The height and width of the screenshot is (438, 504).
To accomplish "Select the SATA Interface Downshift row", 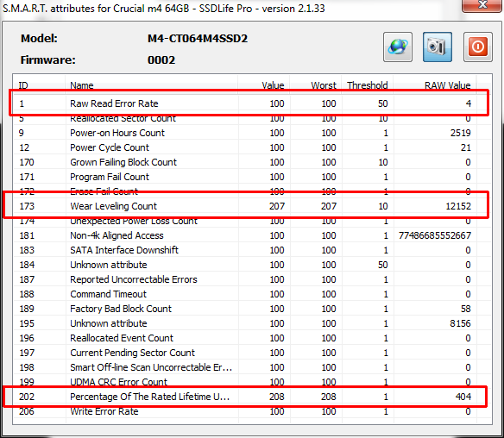I will click(252, 250).
